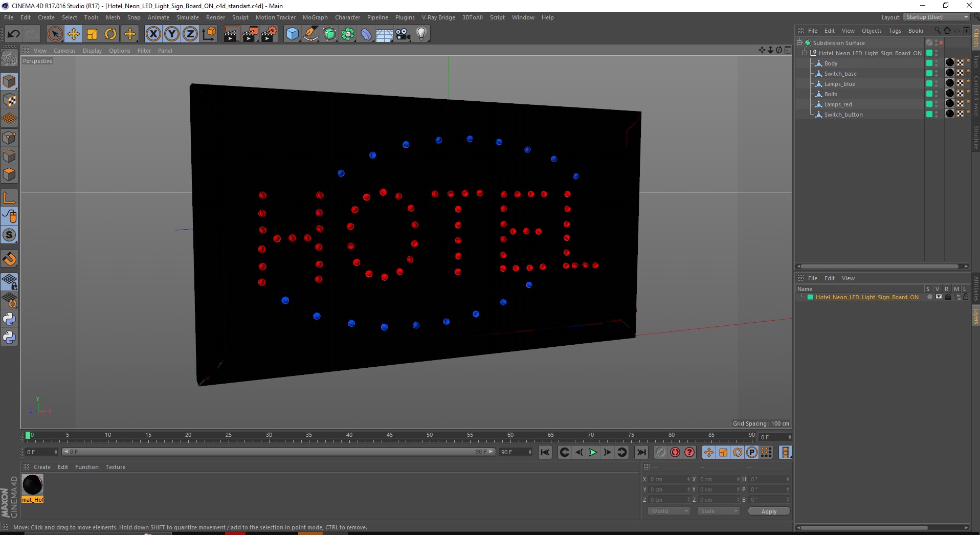This screenshot has height=535, width=980.
Task: Toggle Y axis lock
Action: (x=172, y=34)
